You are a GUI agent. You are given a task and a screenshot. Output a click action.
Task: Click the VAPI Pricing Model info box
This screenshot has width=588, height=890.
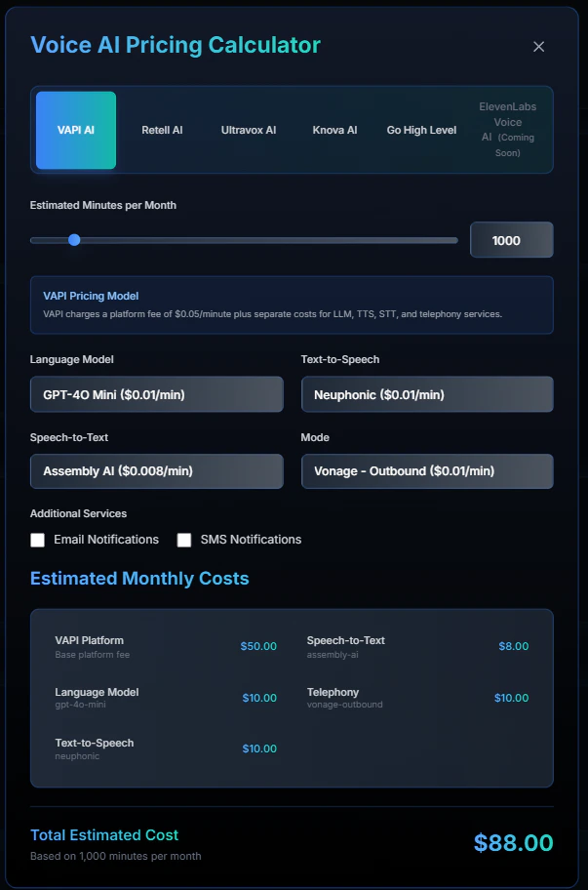click(292, 305)
